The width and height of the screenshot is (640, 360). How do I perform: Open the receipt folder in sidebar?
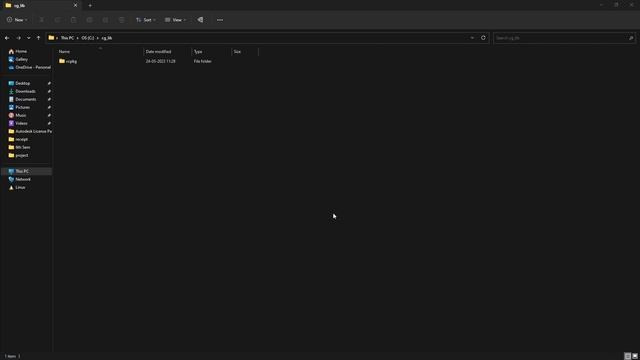click(x=21, y=139)
